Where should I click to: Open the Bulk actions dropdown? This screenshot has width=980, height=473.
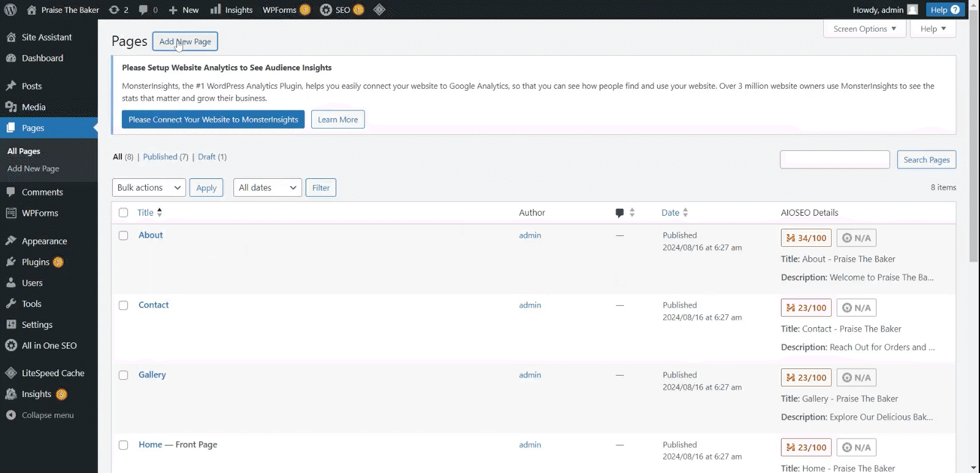[x=149, y=187]
